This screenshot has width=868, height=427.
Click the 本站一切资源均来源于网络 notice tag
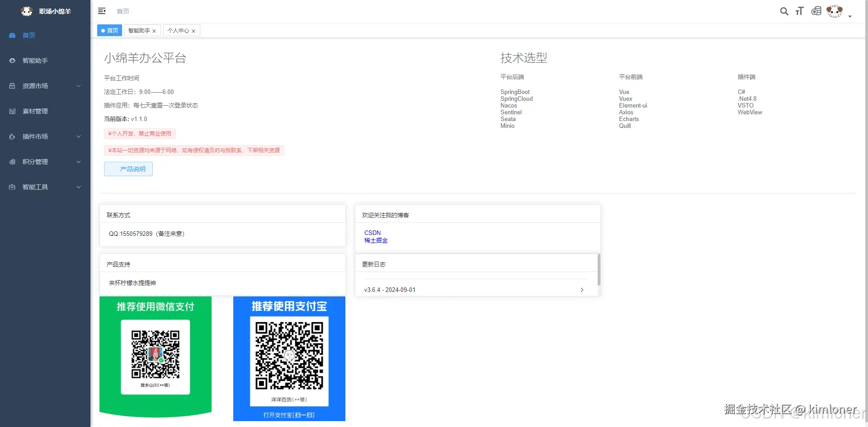(x=194, y=150)
